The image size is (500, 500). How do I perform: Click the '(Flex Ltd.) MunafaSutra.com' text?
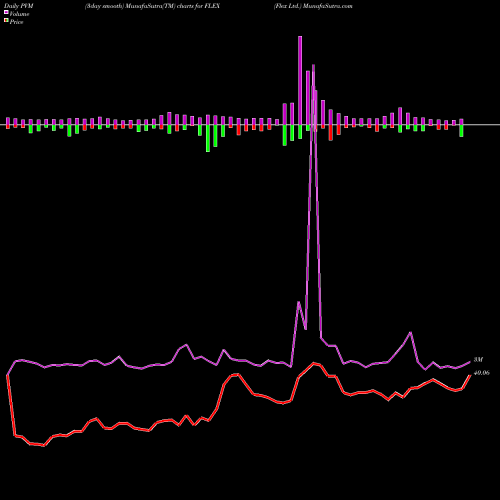point(313,6)
